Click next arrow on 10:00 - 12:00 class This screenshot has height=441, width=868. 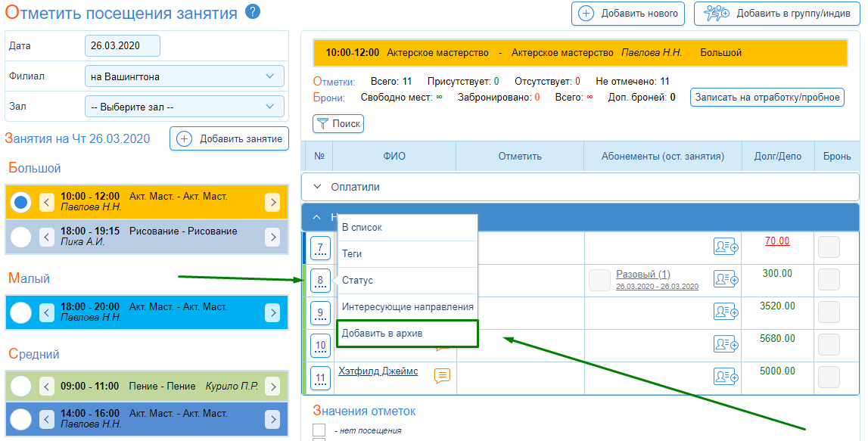272,202
